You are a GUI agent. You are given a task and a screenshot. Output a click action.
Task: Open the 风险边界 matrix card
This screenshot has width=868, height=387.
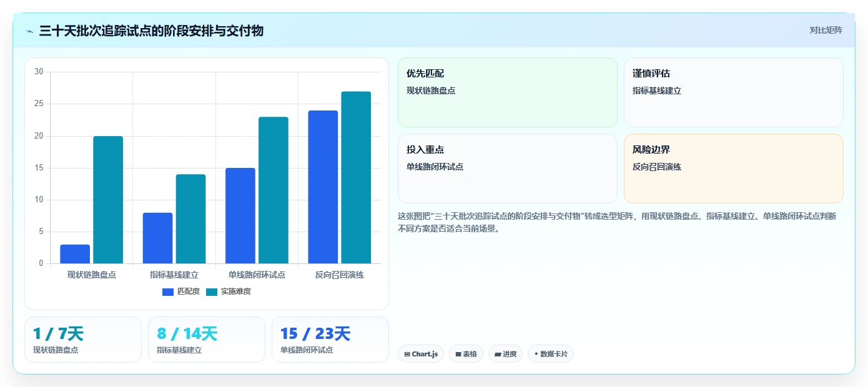(x=734, y=169)
